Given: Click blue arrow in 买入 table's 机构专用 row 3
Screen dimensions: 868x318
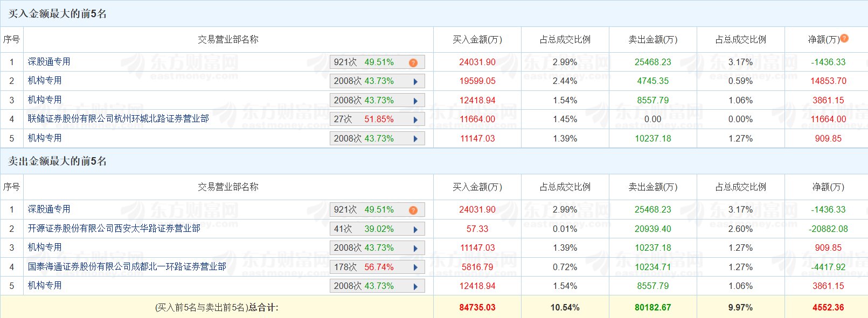Looking at the screenshot, I should tap(415, 101).
